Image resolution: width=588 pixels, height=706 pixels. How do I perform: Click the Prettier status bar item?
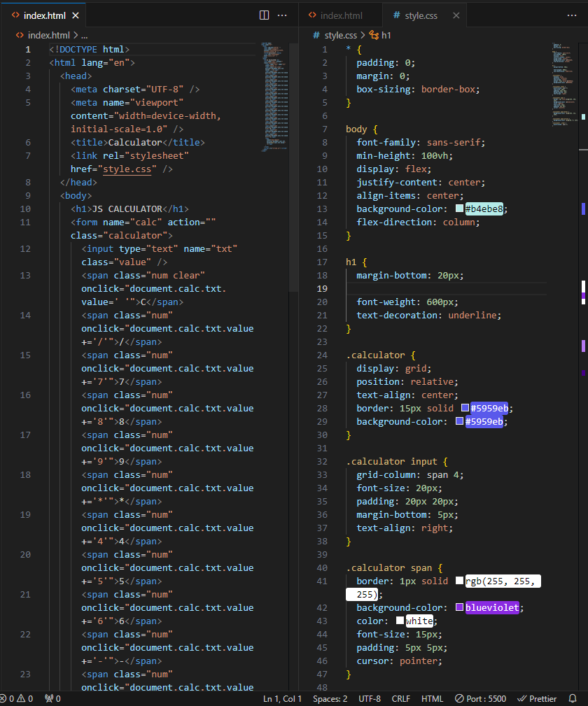[x=537, y=698]
